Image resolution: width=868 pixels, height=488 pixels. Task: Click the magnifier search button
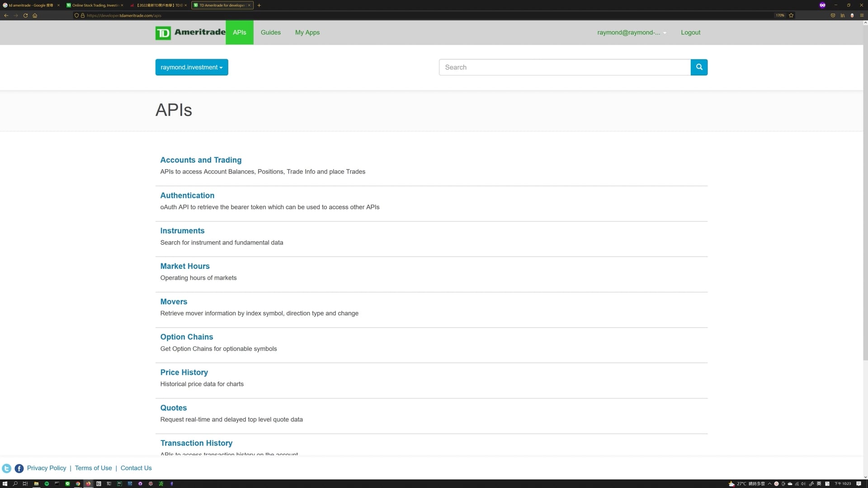coord(699,67)
